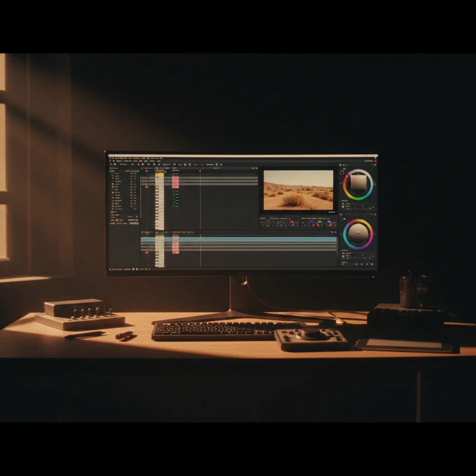Select the rounded square icon beside upper color wheel
The height and width of the screenshot is (476, 476).
343,172
